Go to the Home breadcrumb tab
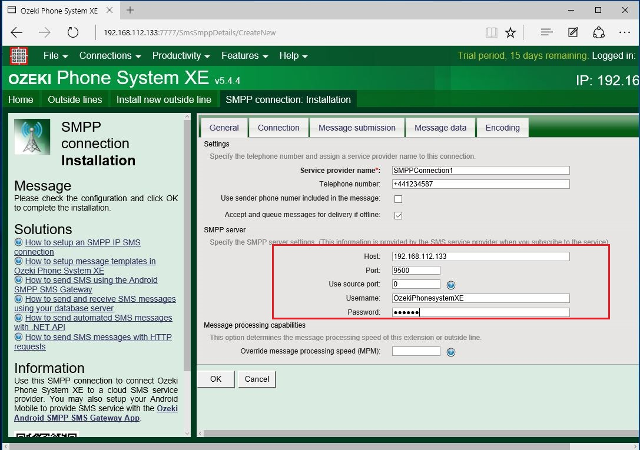 [21, 100]
